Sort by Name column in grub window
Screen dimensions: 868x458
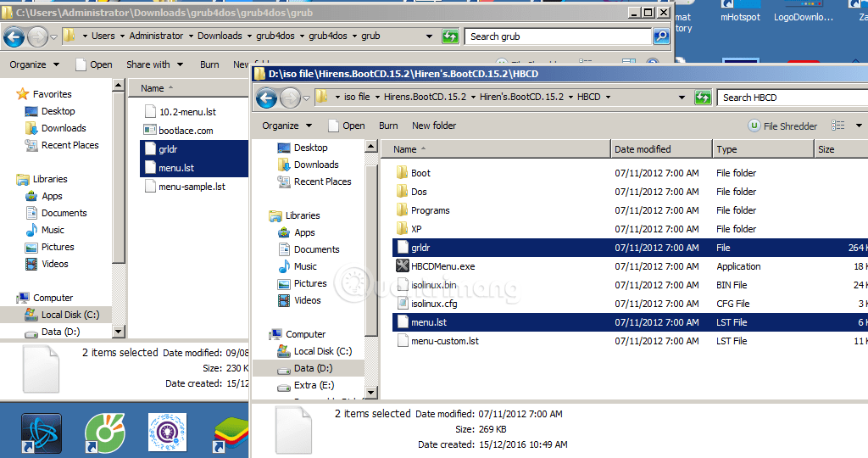tap(188, 88)
